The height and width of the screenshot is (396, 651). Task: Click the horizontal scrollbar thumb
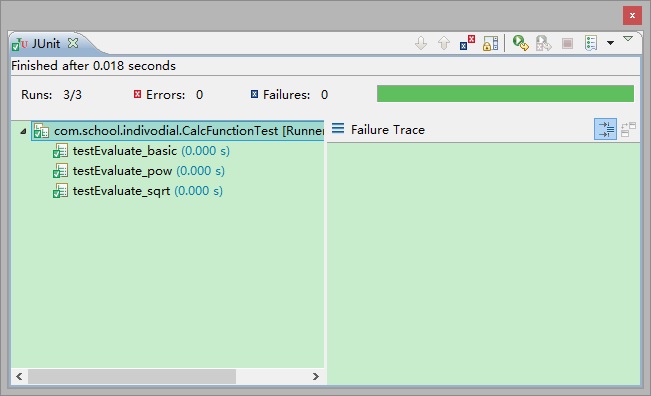132,376
